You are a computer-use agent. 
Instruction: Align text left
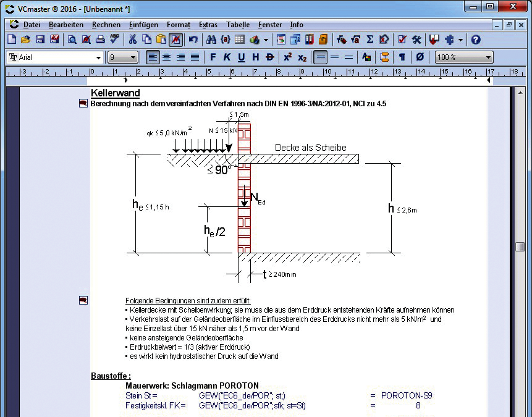click(153, 57)
